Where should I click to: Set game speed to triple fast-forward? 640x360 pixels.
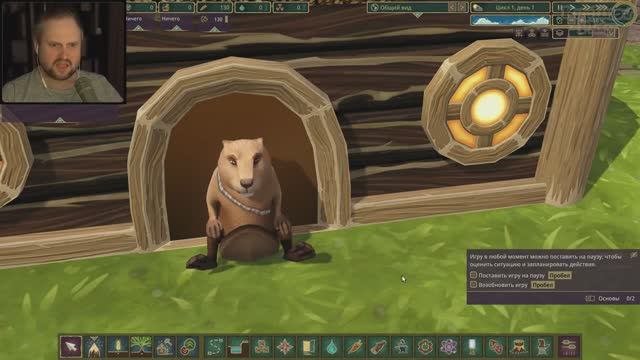click(602, 7)
